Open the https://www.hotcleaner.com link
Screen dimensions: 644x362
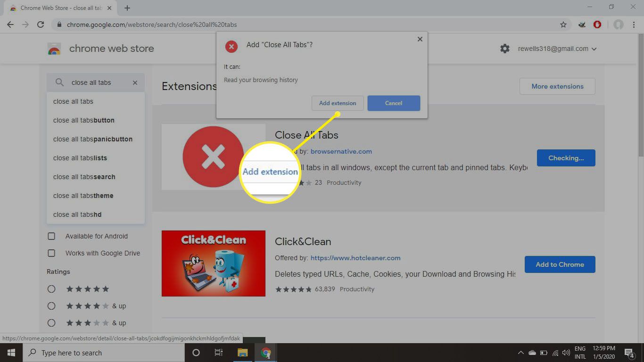click(x=355, y=258)
